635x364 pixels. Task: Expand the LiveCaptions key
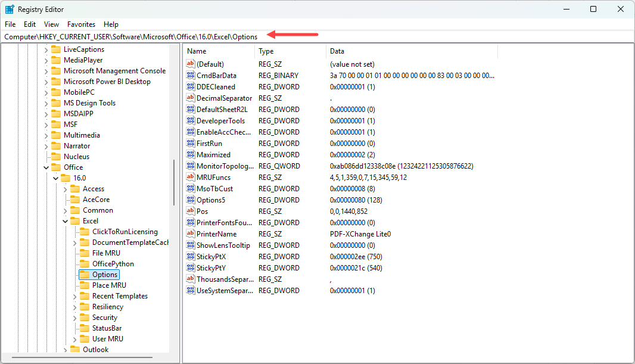(x=46, y=50)
